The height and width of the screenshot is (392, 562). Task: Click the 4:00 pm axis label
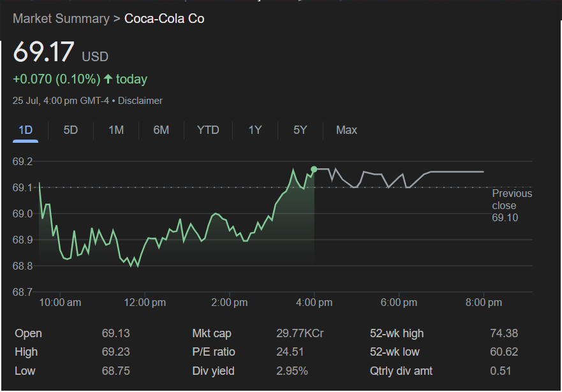click(x=314, y=303)
